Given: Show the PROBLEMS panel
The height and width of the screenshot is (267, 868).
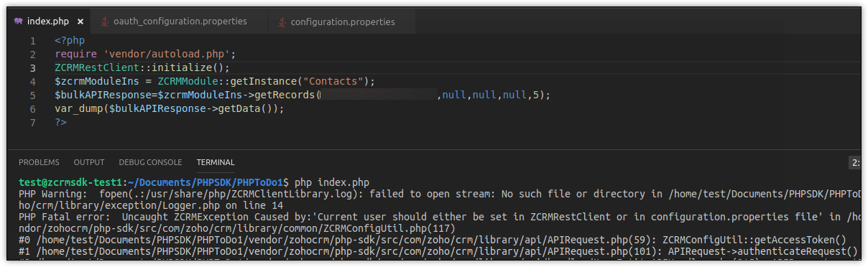Looking at the screenshot, I should (x=40, y=162).
